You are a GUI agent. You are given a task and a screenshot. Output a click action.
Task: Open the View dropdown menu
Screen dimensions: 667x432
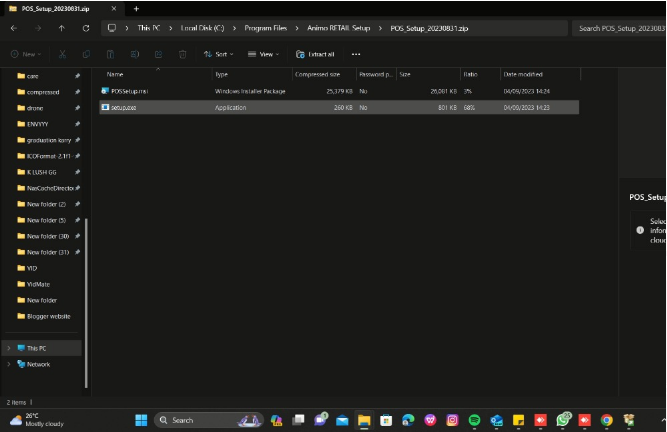coord(265,54)
